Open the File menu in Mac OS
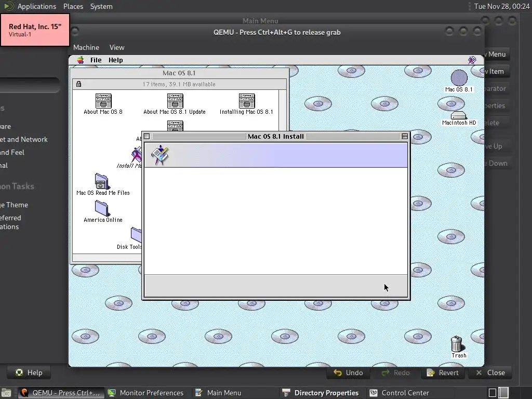Screen dimensions: 532x399 (96, 60)
